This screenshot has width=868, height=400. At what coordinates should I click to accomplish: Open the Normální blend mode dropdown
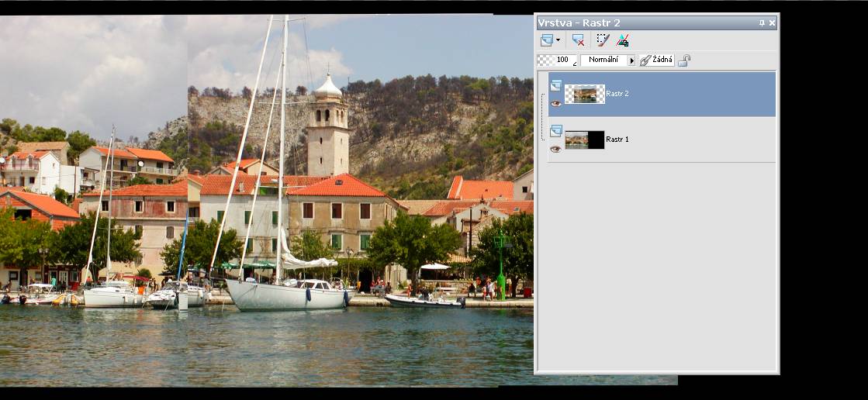[608, 60]
